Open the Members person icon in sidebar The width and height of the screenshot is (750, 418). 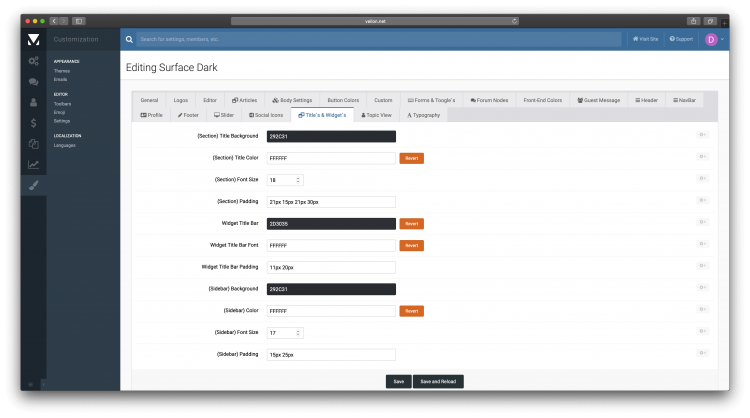tap(33, 102)
